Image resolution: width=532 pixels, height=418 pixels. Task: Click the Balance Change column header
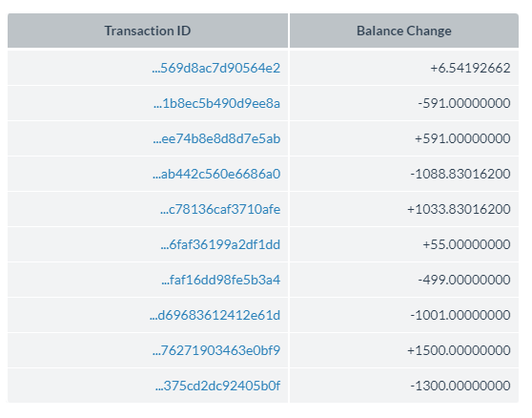404,31
